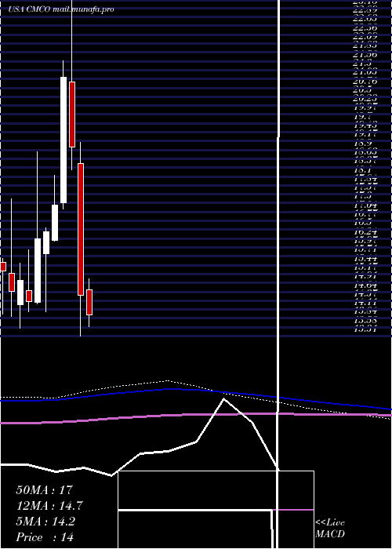The height and width of the screenshot is (549, 392).
Task: Click the 18.9 price axis label
Action: pyautogui.click(x=362, y=144)
